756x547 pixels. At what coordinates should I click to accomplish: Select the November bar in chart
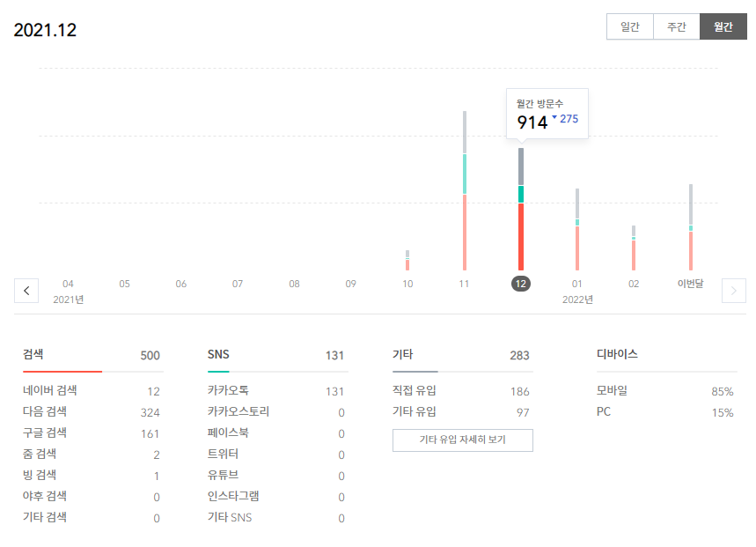(465, 190)
